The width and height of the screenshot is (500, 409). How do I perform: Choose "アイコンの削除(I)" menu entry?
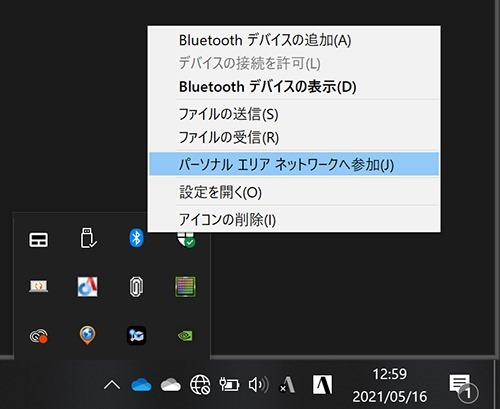point(294,219)
